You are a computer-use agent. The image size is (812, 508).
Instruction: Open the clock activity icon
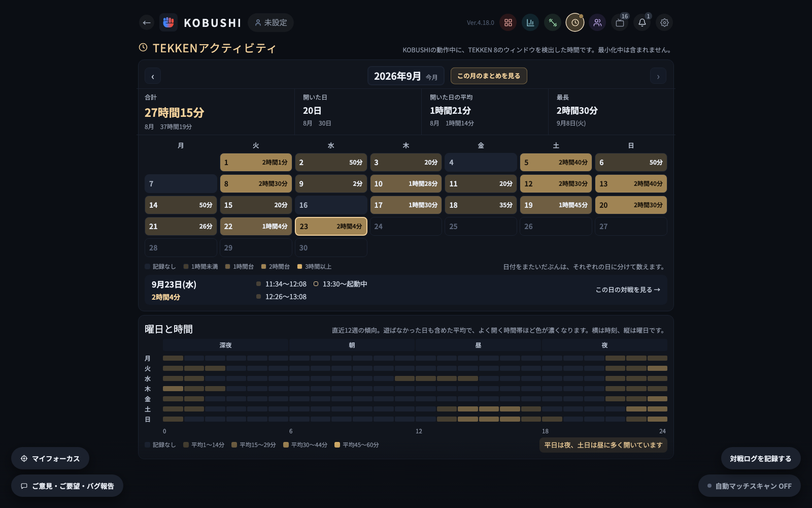575,22
